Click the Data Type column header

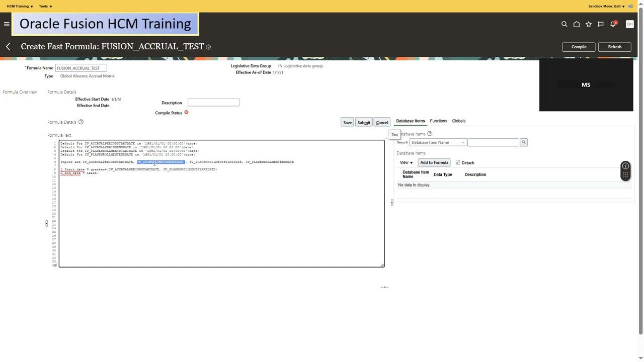click(x=443, y=174)
